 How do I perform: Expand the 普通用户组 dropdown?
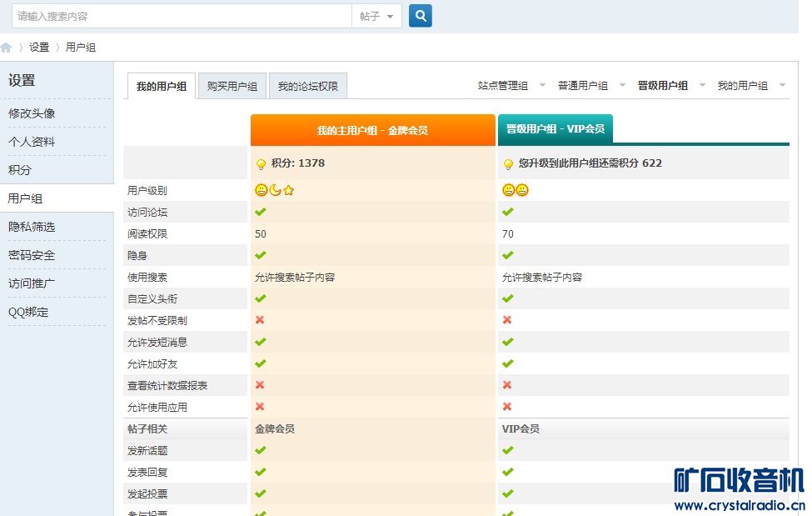(590, 86)
